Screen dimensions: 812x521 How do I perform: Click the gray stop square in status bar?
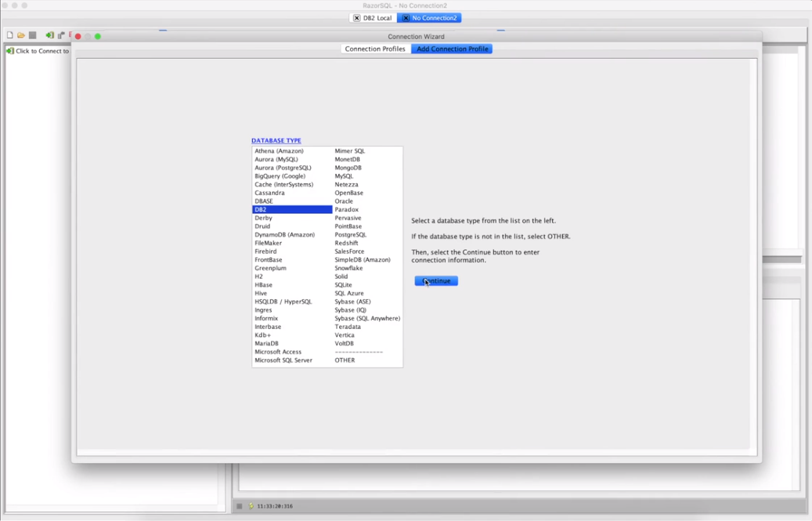pyautogui.click(x=240, y=506)
